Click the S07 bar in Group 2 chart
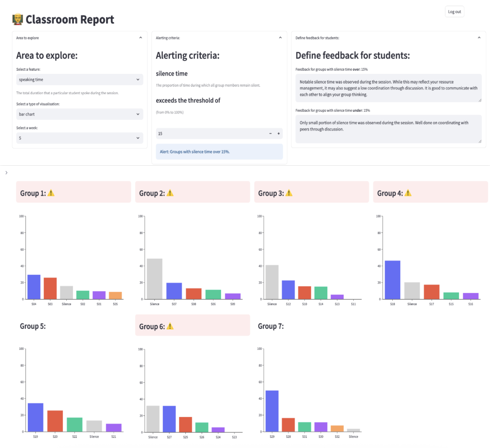 pyautogui.click(x=174, y=291)
